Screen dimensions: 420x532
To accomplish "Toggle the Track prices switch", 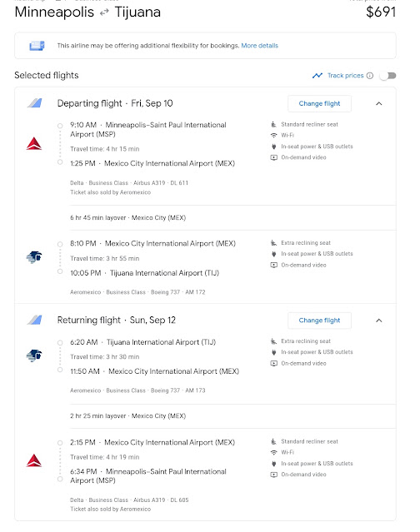I will [388, 76].
